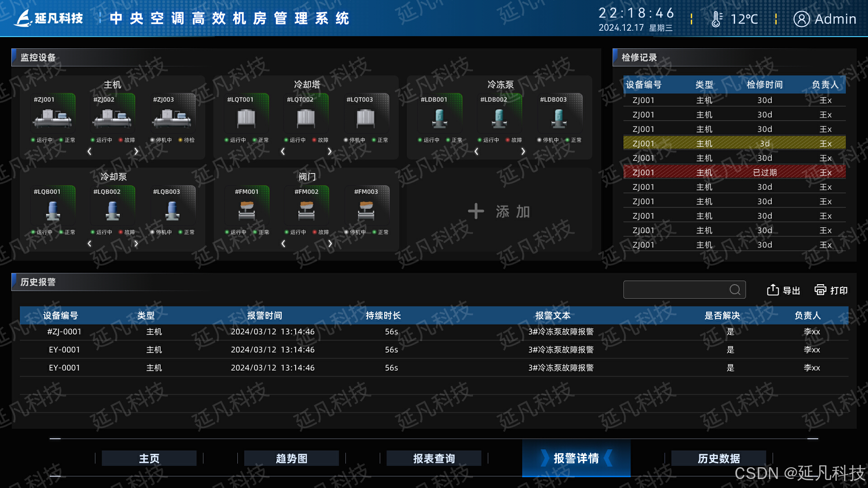This screenshot has width=868, height=488.
Task: Click the thermometer temperature icon
Action: tap(716, 19)
